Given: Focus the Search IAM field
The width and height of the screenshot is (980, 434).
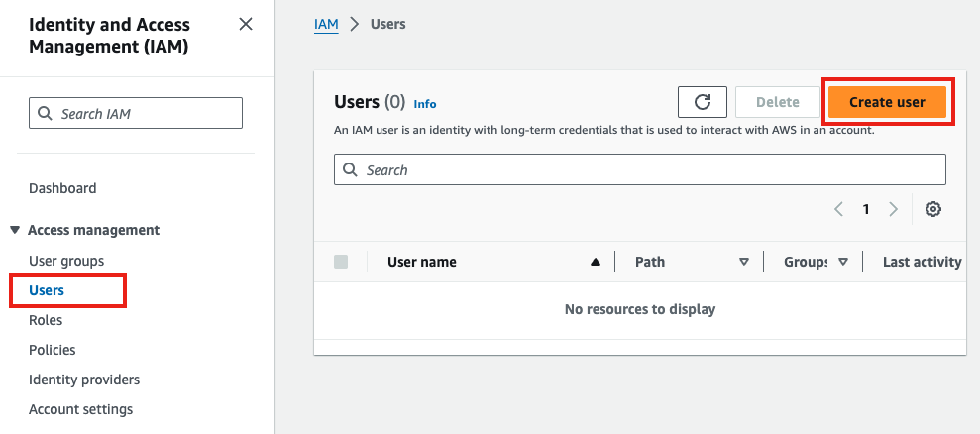Looking at the screenshot, I should click(x=136, y=113).
